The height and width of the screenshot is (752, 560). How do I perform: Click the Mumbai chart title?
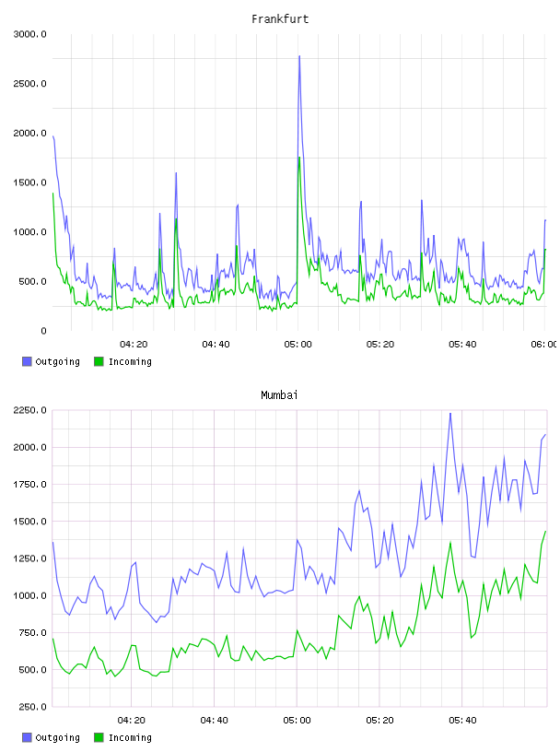pyautogui.click(x=279, y=395)
